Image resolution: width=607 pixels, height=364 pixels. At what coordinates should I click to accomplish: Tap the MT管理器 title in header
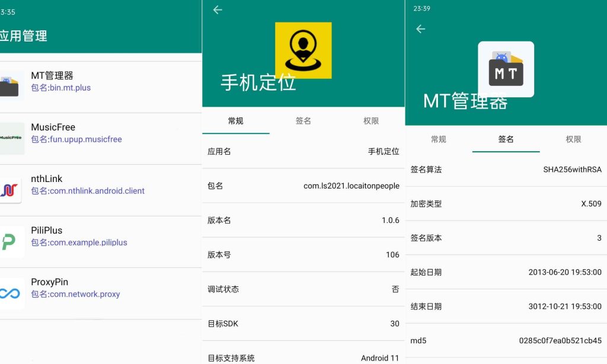click(465, 101)
